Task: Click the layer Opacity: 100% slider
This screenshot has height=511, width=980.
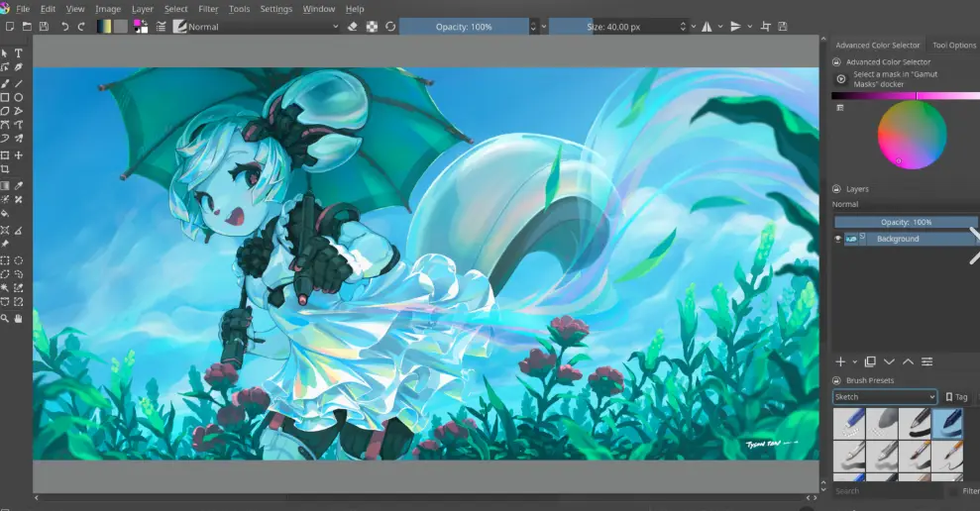Action: (906, 222)
